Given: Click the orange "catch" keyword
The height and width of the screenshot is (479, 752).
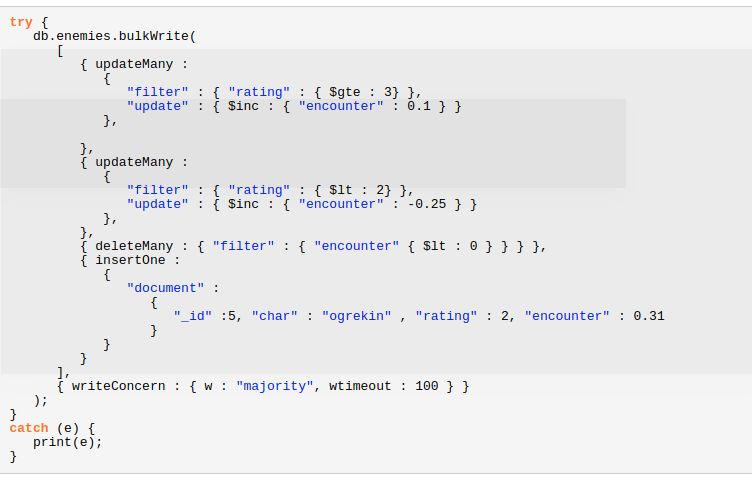Looking at the screenshot, I should (x=28, y=428).
